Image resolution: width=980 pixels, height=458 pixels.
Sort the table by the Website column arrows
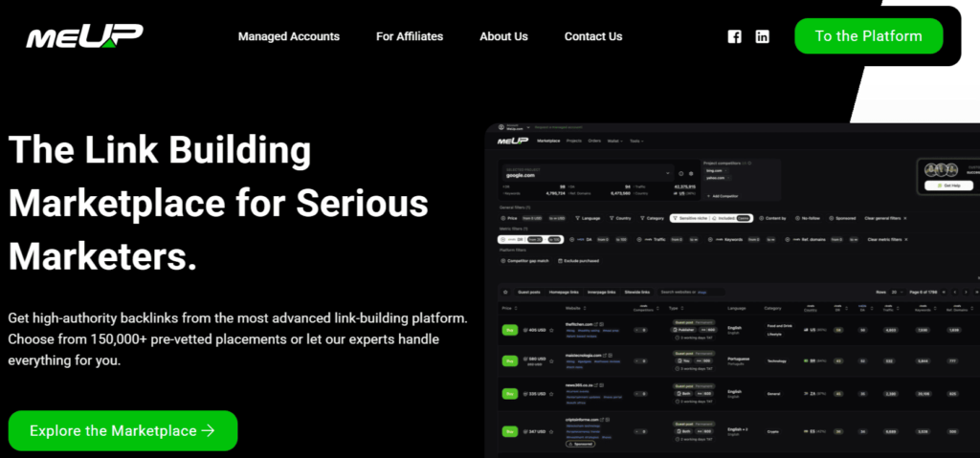(585, 308)
